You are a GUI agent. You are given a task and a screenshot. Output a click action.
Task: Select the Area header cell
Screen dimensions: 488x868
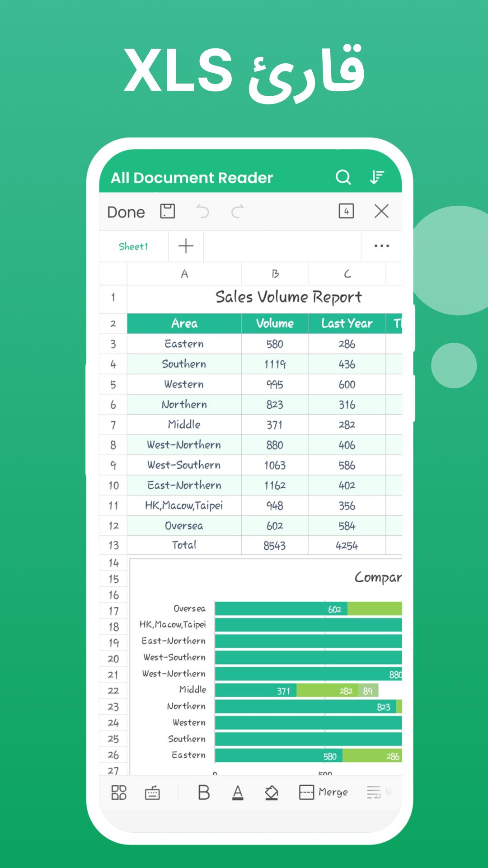click(184, 324)
